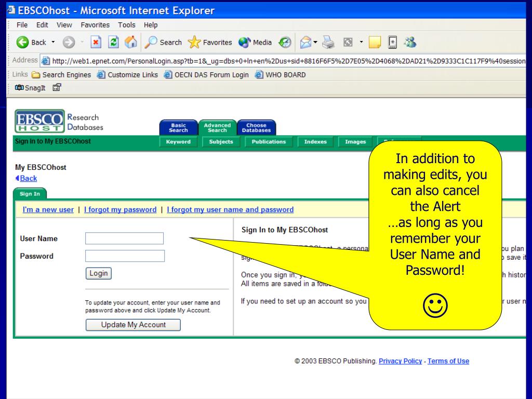Open the dropdown arrow after the grey square icon
The image size is (532, 399).
pyautogui.click(x=362, y=43)
